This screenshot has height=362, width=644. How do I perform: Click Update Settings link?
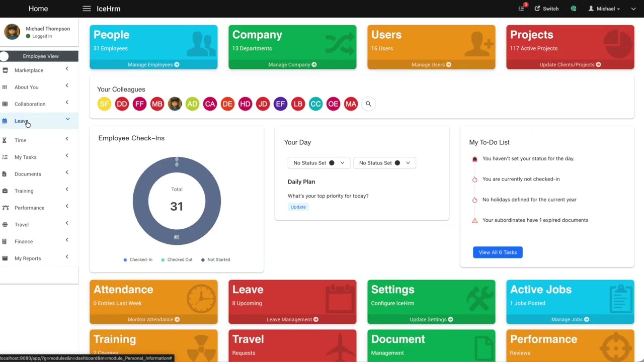click(x=431, y=319)
